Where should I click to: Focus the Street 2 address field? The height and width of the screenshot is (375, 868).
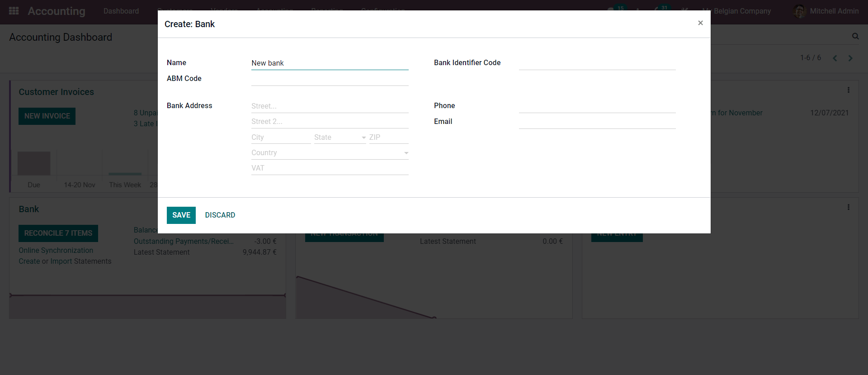coord(330,122)
